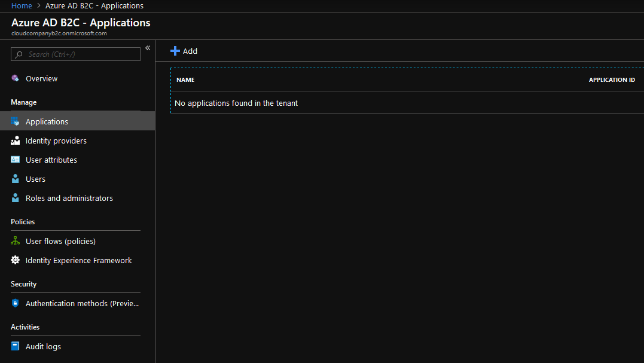Select the Roles and administrators icon
Screen dimensions: 644x363
pos(14,198)
